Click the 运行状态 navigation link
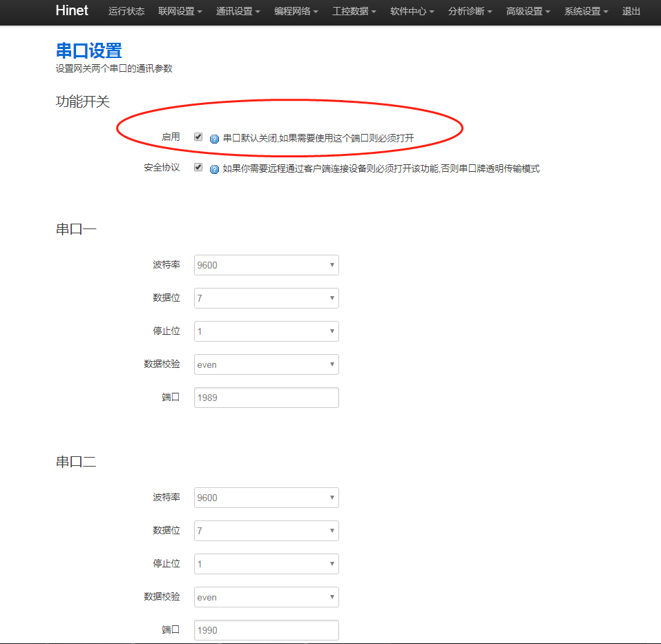The width and height of the screenshot is (661, 644). point(126,12)
